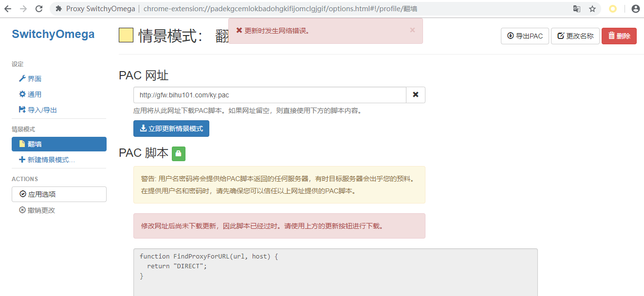Click the extension puzzle icon in address bar

click(x=58, y=9)
